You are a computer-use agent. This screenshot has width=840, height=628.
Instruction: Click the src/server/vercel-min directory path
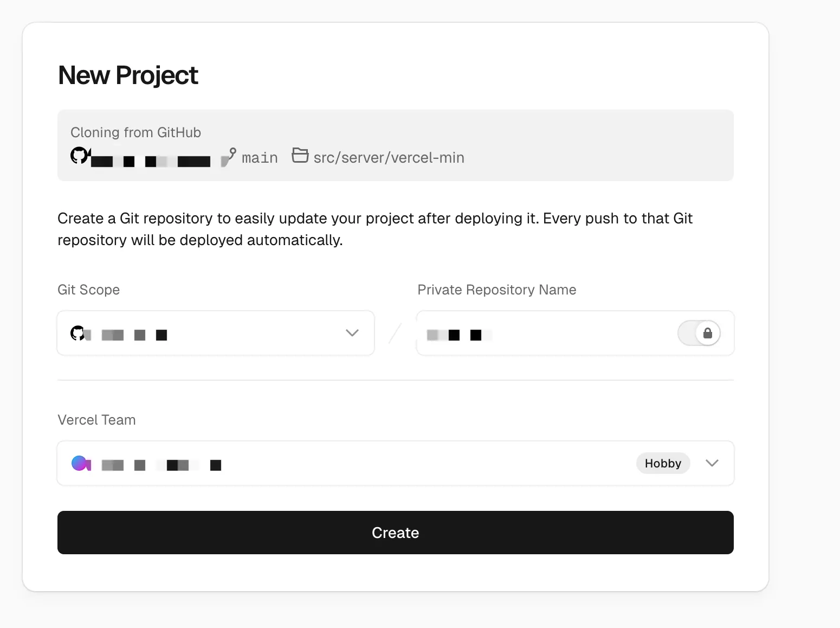click(x=389, y=158)
